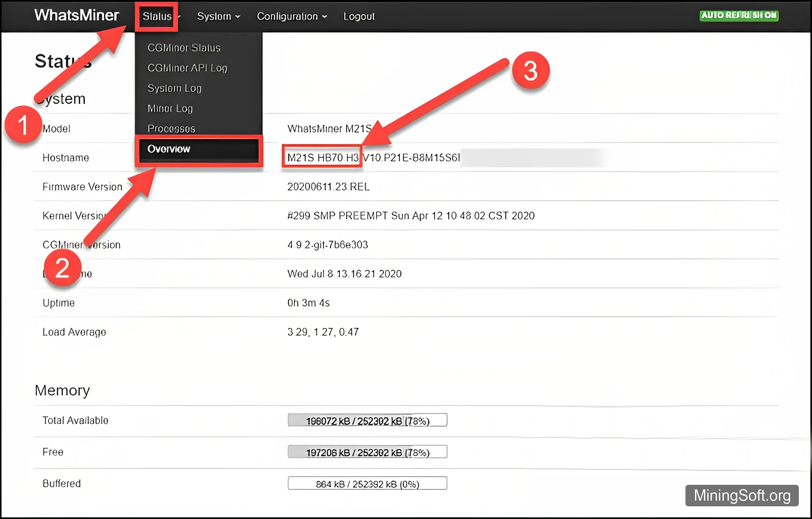Click the Uptime row label
The image size is (812, 519).
58,303
